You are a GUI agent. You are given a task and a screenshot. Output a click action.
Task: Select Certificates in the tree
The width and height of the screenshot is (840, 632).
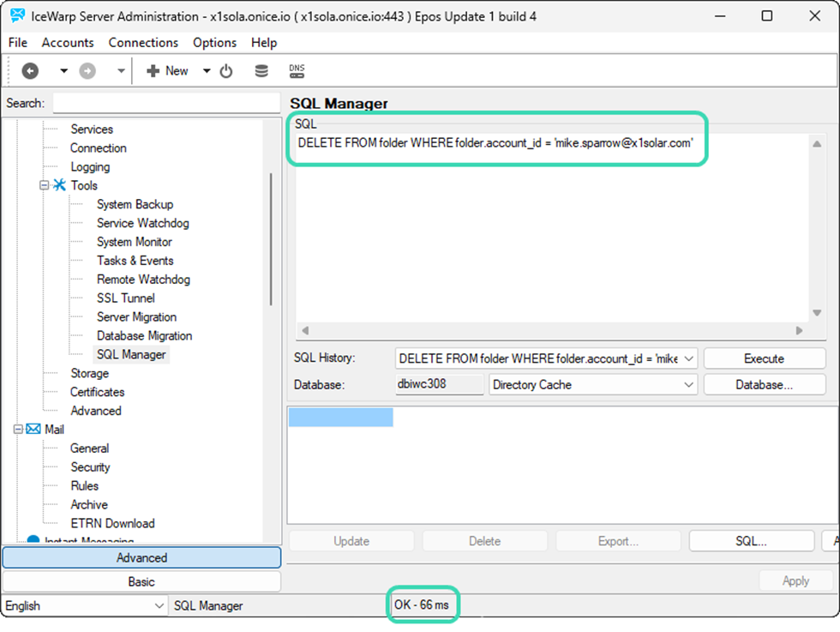pos(97,392)
